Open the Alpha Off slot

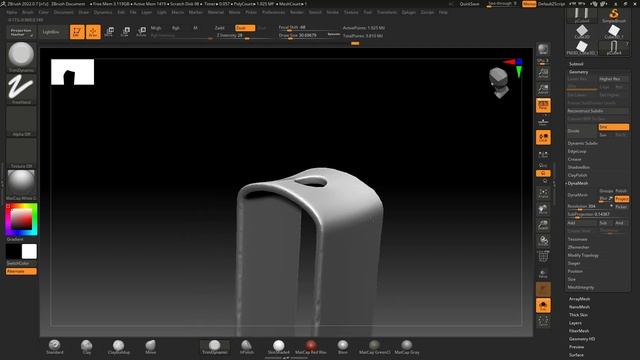(21, 121)
